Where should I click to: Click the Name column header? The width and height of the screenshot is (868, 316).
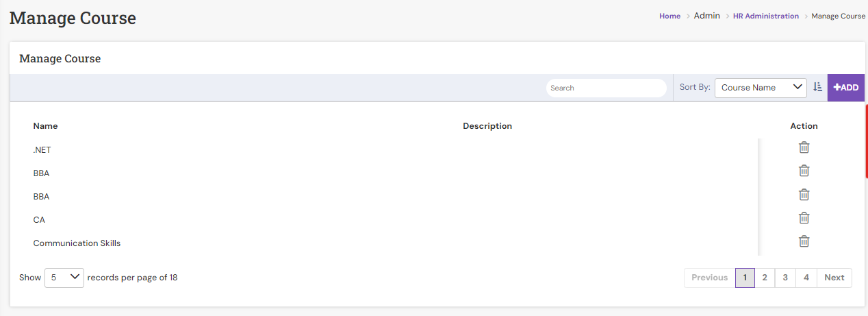click(45, 126)
